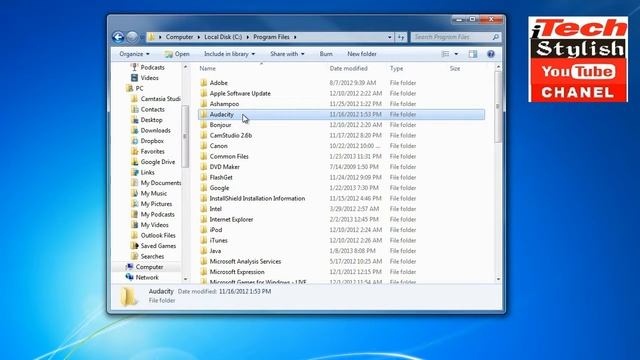The height and width of the screenshot is (360, 640).
Task: Open Help with the question mark icon
Action: pos(491,54)
